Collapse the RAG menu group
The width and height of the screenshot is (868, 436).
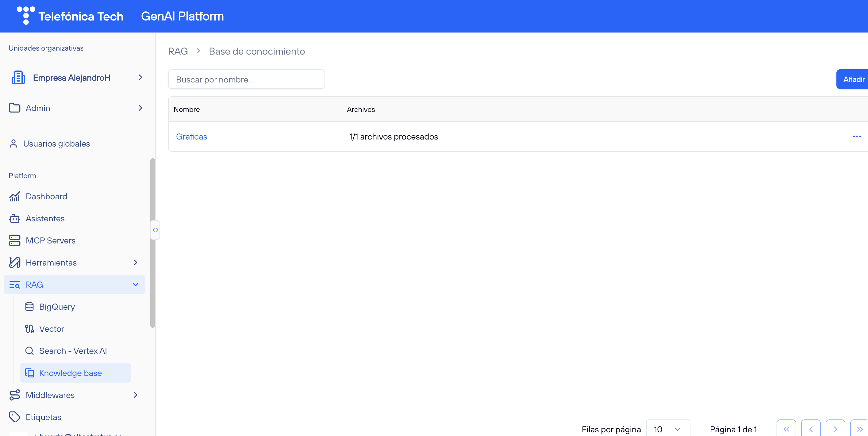(x=136, y=284)
